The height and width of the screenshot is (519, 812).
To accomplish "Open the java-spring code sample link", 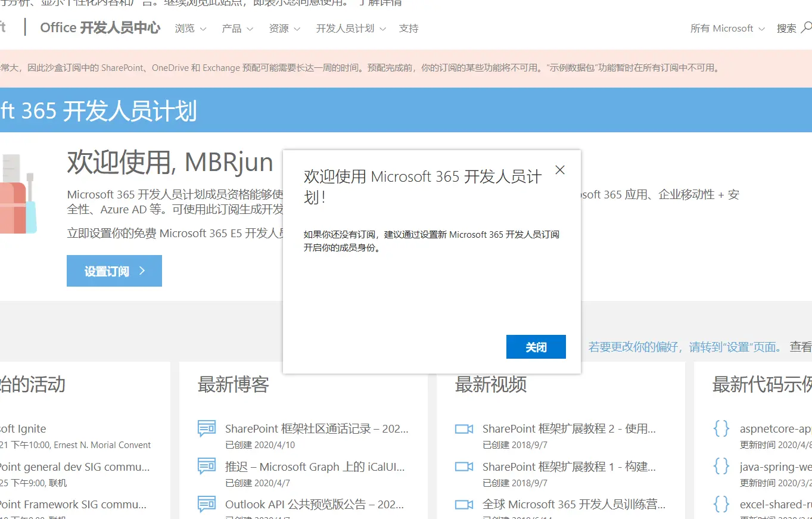I will [776, 467].
